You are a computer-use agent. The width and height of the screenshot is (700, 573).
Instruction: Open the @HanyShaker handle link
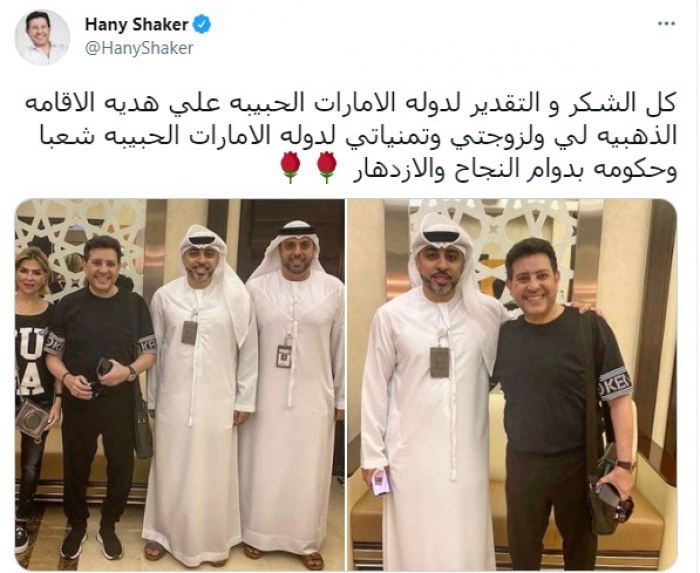tap(139, 48)
